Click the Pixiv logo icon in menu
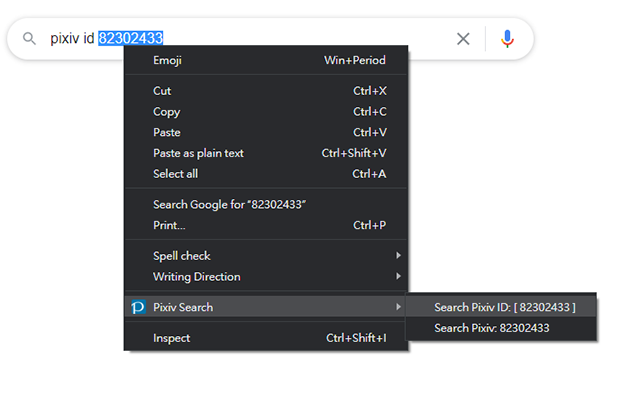 138,307
